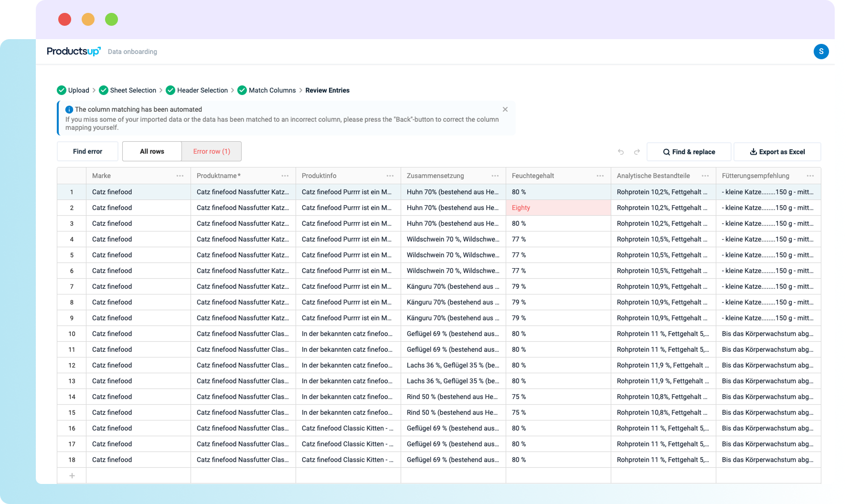Click 'Bis das Körperwachstum' cell in row 18

click(768, 460)
